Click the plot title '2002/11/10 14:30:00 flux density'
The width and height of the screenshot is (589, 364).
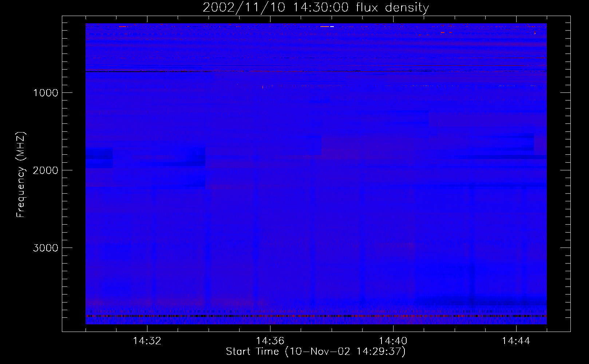pyautogui.click(x=316, y=8)
